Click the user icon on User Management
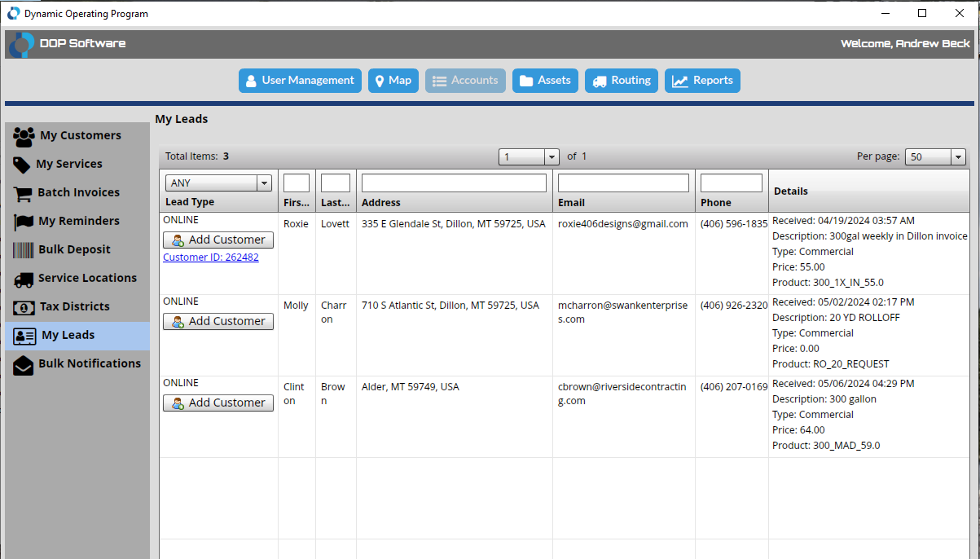This screenshot has width=980, height=559. (x=251, y=81)
